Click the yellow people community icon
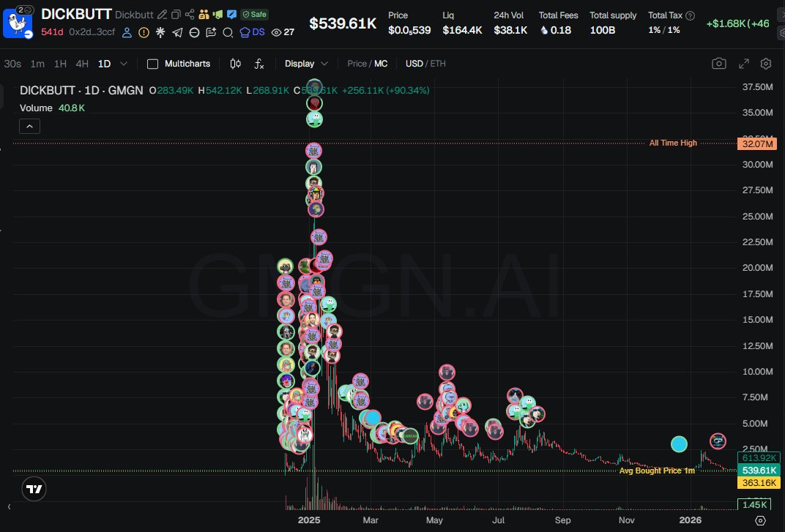Image resolution: width=785 pixels, height=532 pixels. [204, 15]
